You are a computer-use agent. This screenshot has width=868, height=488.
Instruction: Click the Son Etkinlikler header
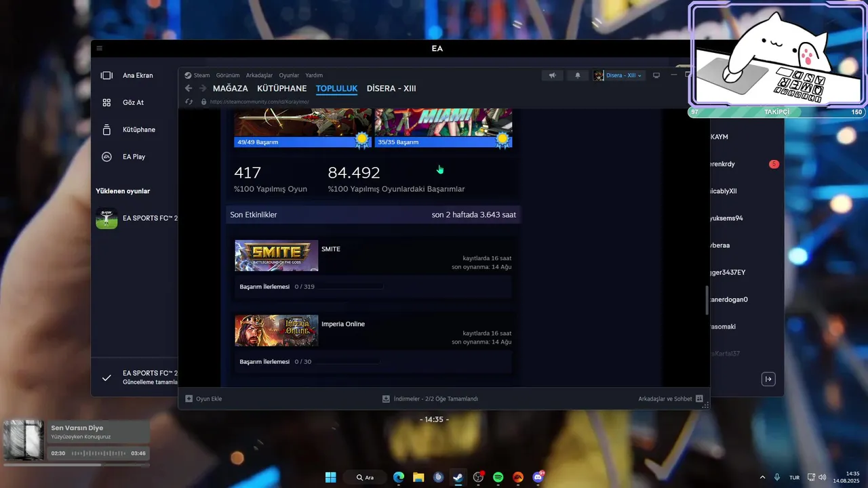click(254, 215)
